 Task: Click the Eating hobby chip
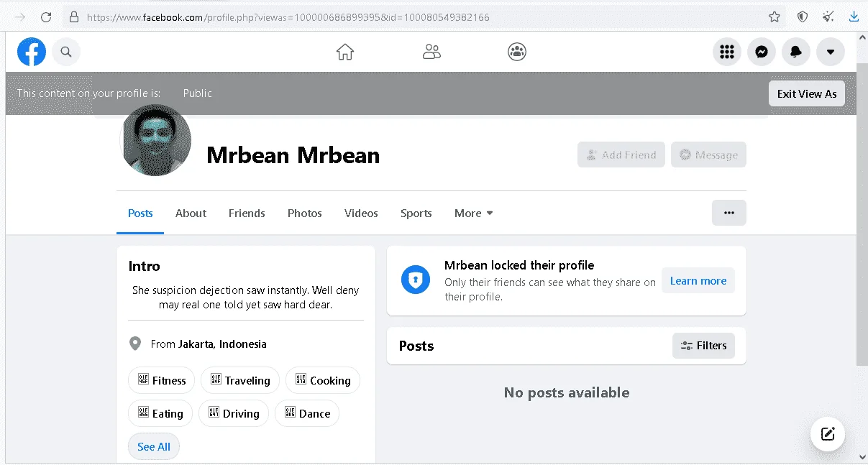pyautogui.click(x=160, y=413)
